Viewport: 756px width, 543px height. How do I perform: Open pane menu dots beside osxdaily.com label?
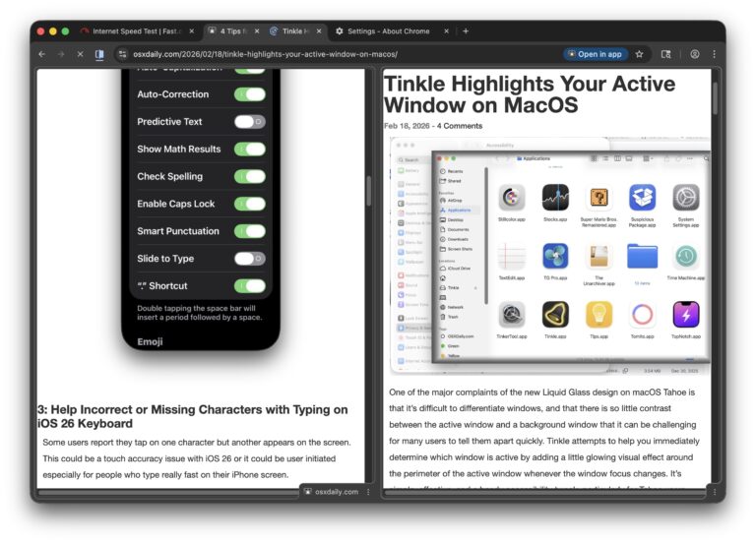click(368, 492)
